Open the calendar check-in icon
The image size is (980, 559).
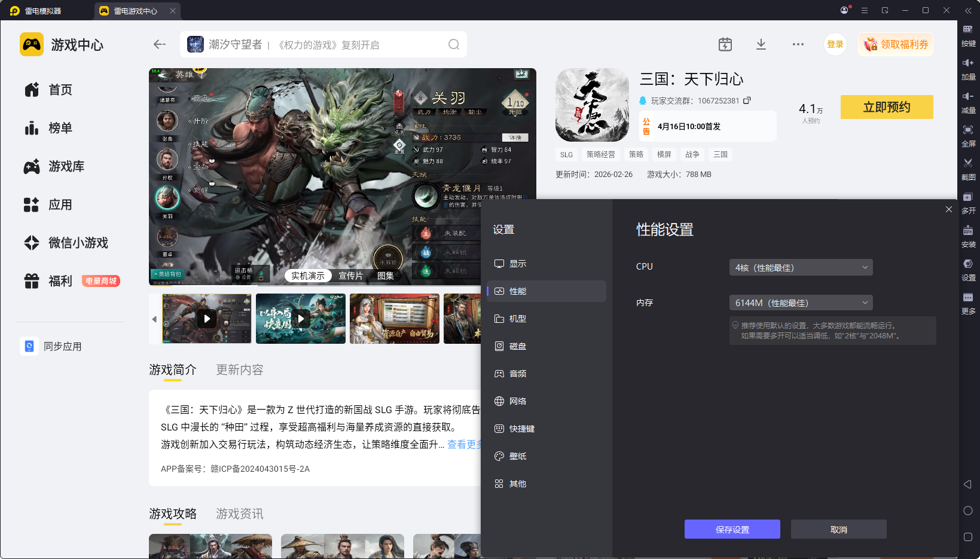point(725,44)
